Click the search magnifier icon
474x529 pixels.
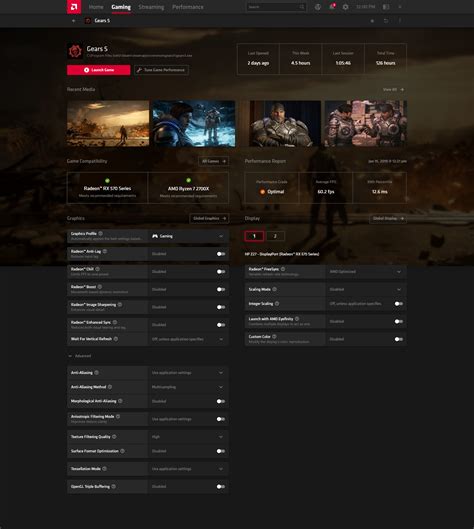pyautogui.click(x=302, y=7)
